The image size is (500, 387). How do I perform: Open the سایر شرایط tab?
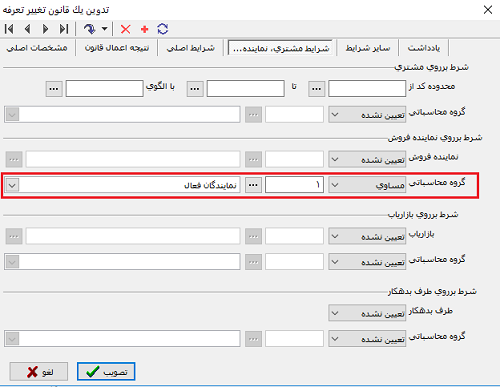(x=368, y=48)
